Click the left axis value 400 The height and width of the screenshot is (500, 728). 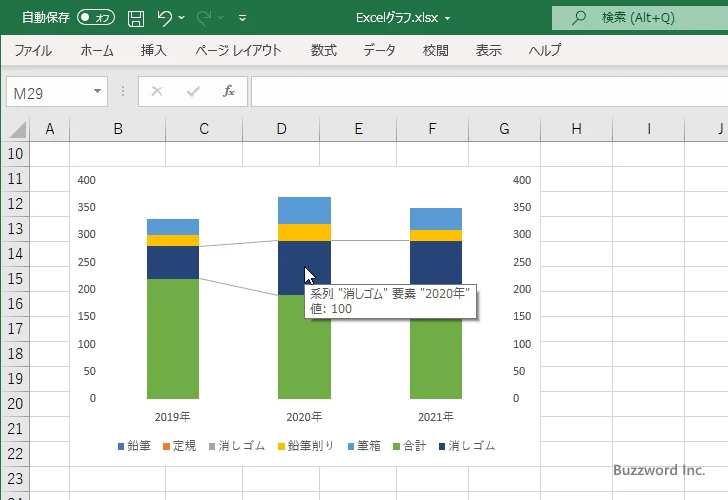pyautogui.click(x=87, y=180)
